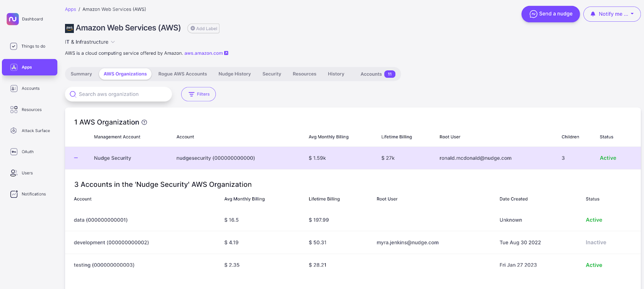
Task: Open external link icon next to aws.amazon.com
Action: click(226, 53)
